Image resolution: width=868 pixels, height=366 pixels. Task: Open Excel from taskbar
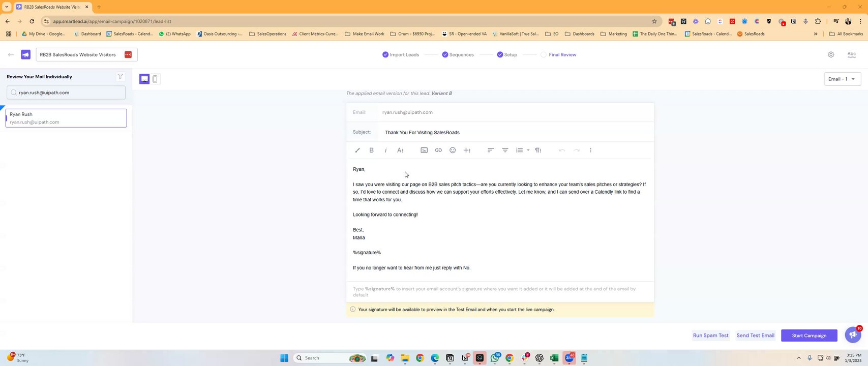pos(554,358)
